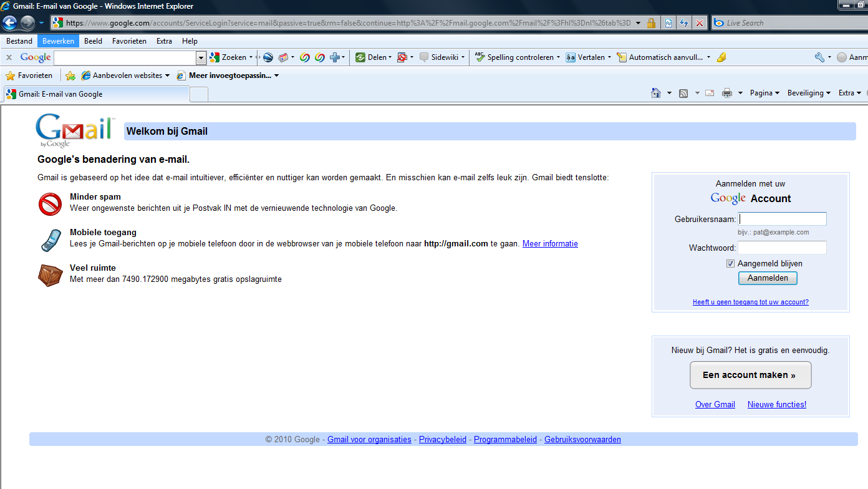Click the Read Mail envelope icon
Screen dimensions: 868x489
710,93
